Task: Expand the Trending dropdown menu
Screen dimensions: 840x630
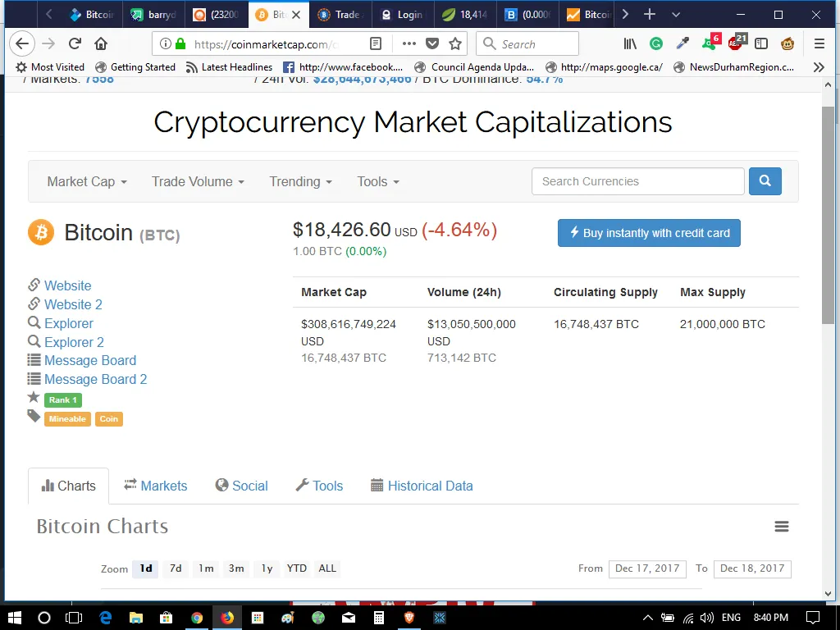Action: (300, 181)
